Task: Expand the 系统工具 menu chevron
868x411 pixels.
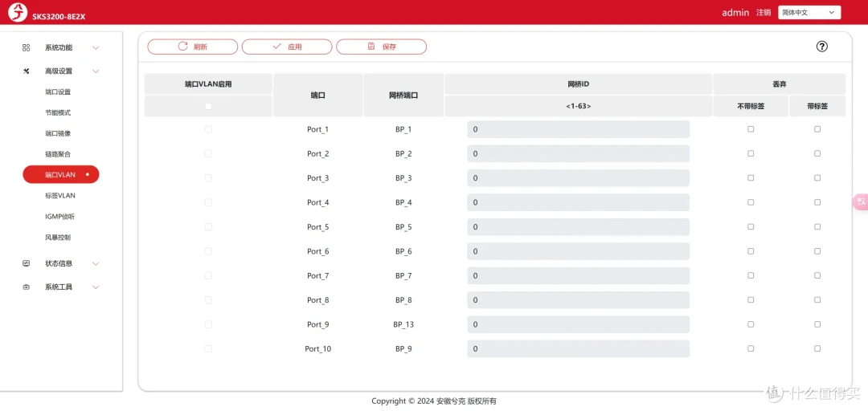Action: (96, 287)
